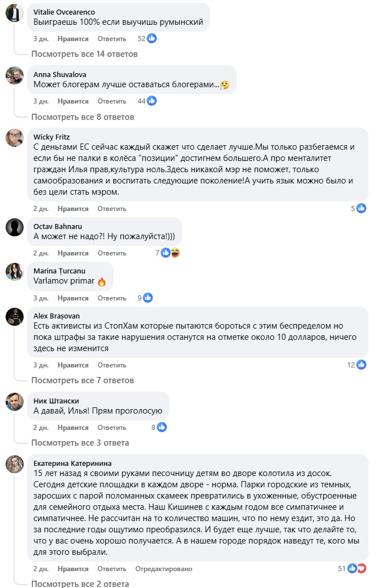Click 'Ответить' under Wicky Fritz's comment

[x=112, y=209]
